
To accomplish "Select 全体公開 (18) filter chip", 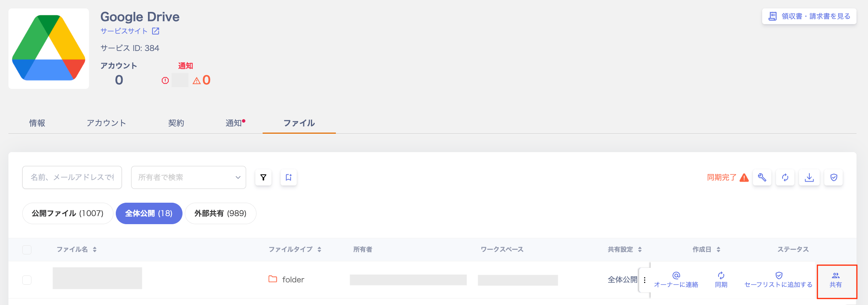I will click(149, 213).
